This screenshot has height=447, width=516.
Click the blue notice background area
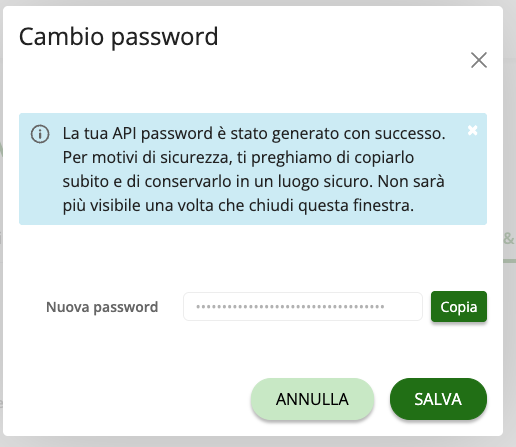253,169
